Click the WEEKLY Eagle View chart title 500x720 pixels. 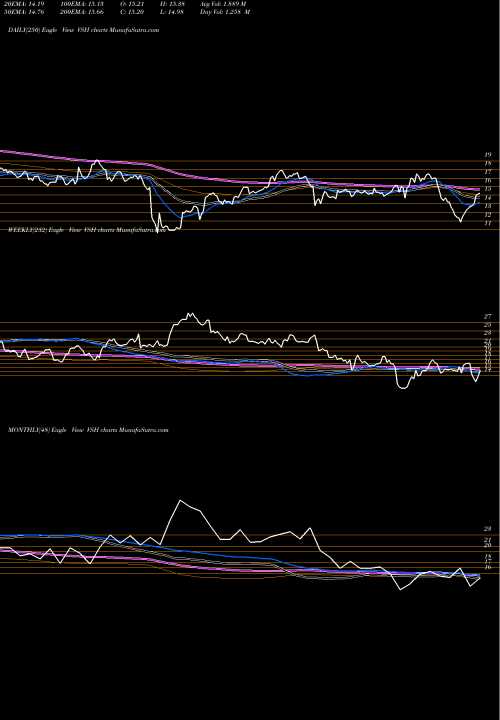pos(87,230)
